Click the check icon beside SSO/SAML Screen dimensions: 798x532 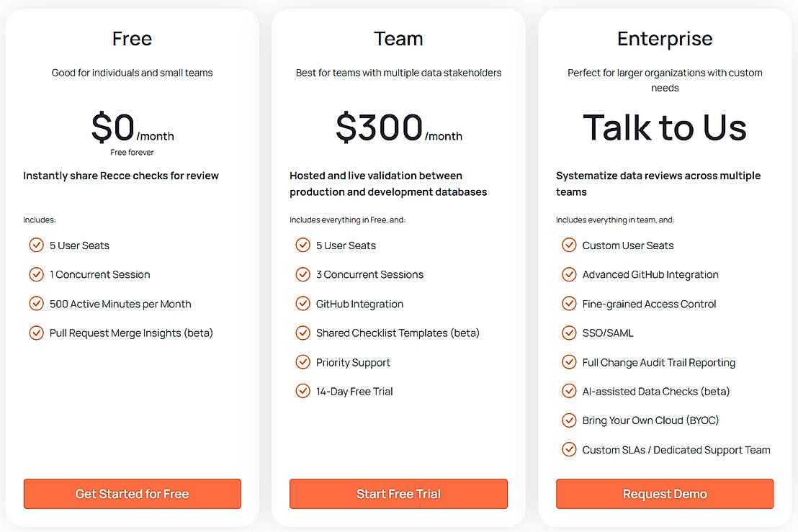(x=569, y=333)
